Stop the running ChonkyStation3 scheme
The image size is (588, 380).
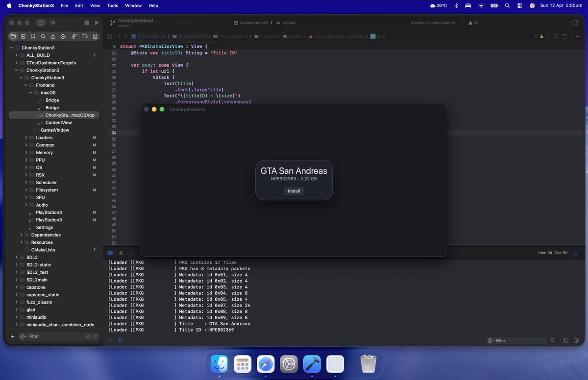point(87,23)
